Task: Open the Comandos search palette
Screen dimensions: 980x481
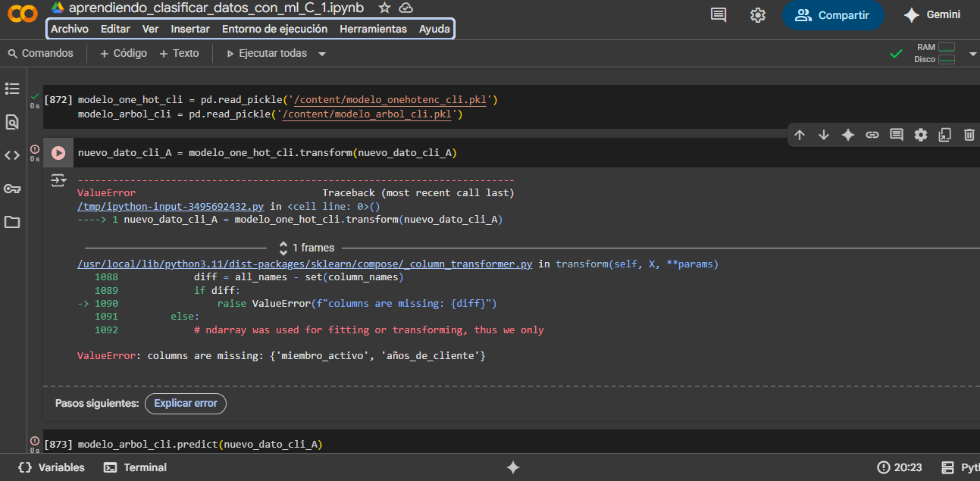Action: point(41,54)
